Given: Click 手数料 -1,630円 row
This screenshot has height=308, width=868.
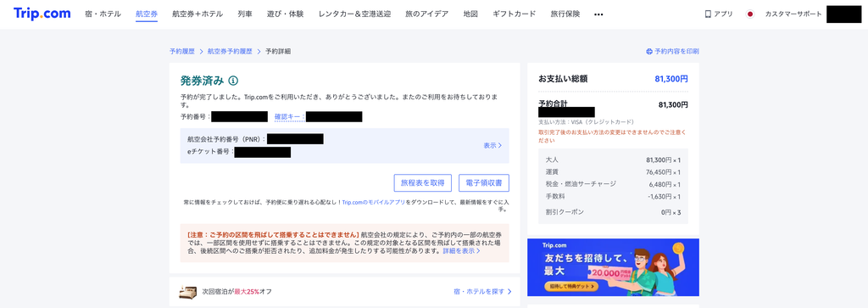Looking at the screenshot, I should (613, 196).
